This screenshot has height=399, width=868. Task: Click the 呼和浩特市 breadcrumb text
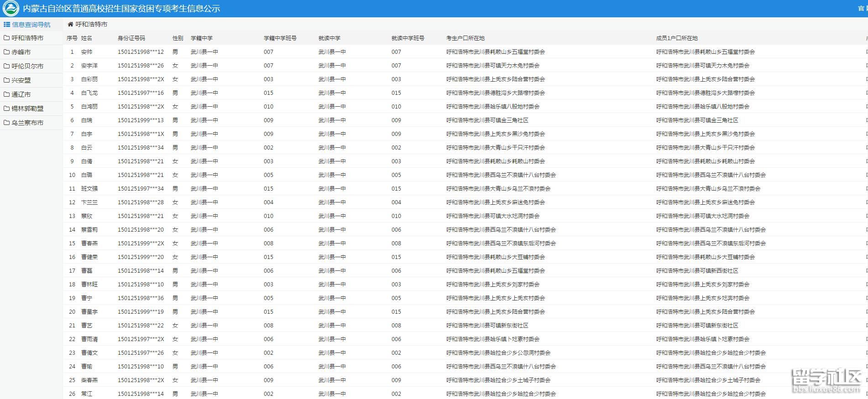91,24
